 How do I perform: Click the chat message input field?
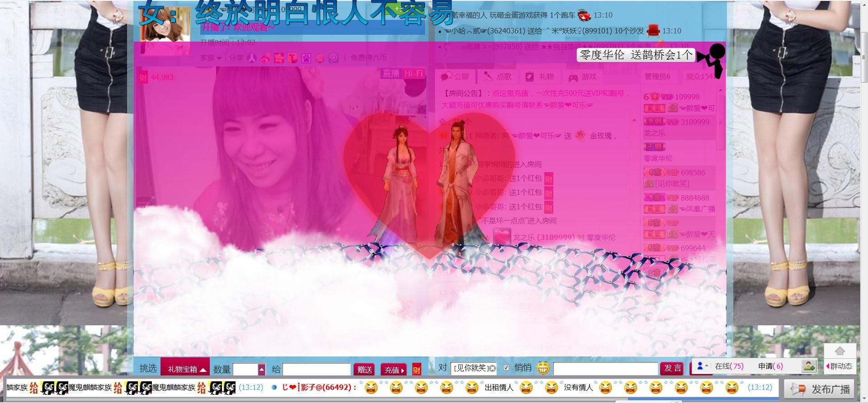(605, 368)
